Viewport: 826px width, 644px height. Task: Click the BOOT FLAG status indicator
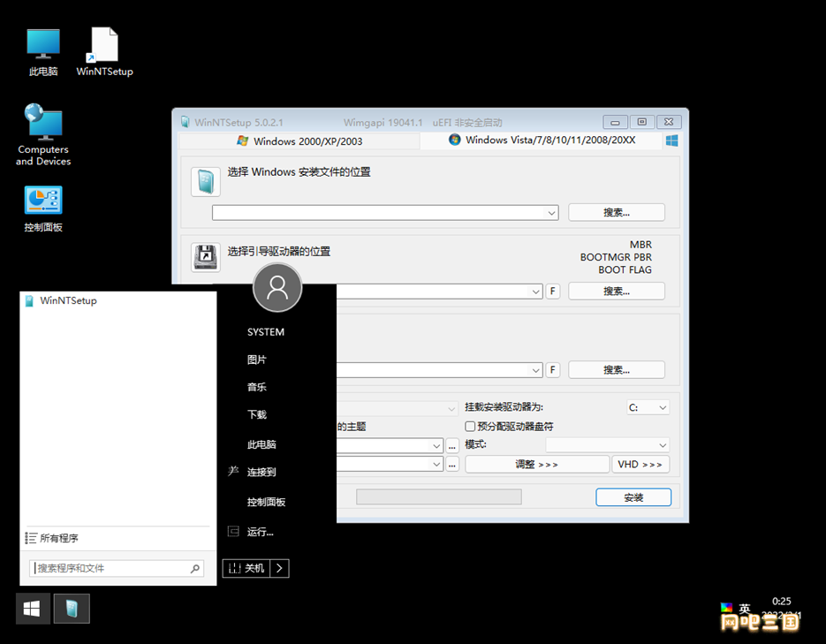coord(625,269)
